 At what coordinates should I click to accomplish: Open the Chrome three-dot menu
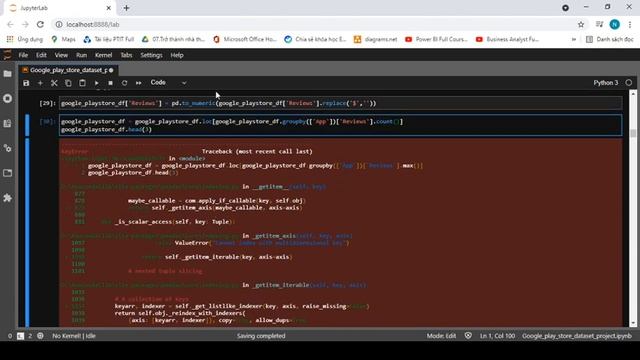tap(630, 24)
